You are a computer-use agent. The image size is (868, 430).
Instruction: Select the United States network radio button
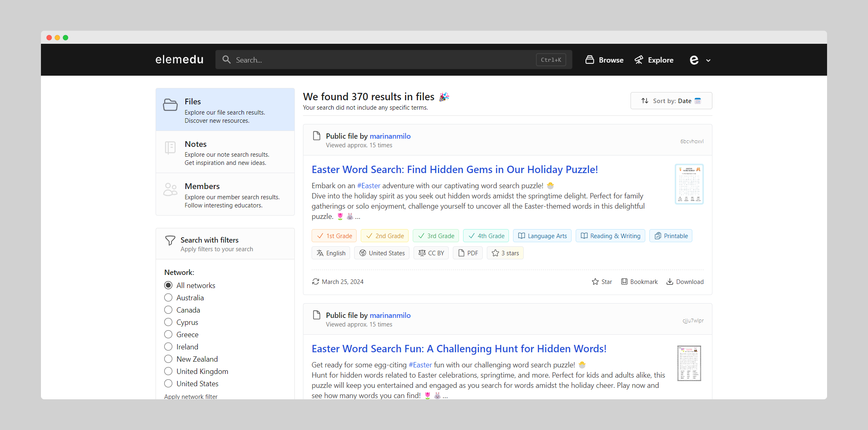[x=168, y=383]
